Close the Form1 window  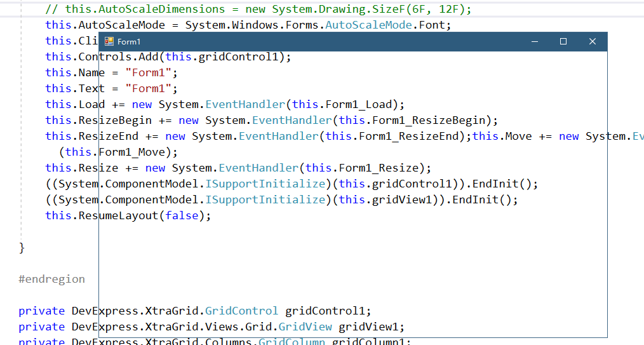(592, 41)
